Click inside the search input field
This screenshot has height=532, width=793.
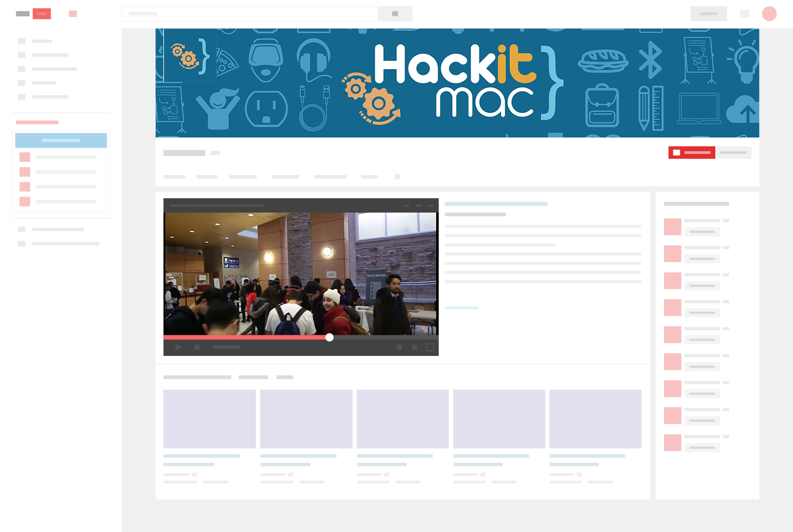250,14
